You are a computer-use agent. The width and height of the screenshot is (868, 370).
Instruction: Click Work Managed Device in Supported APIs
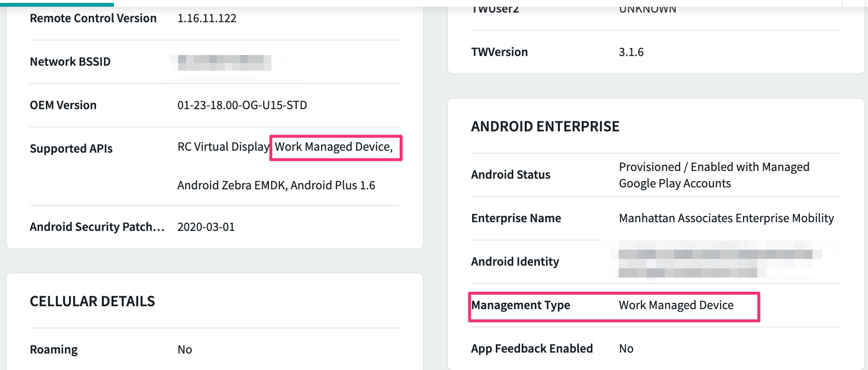point(334,147)
